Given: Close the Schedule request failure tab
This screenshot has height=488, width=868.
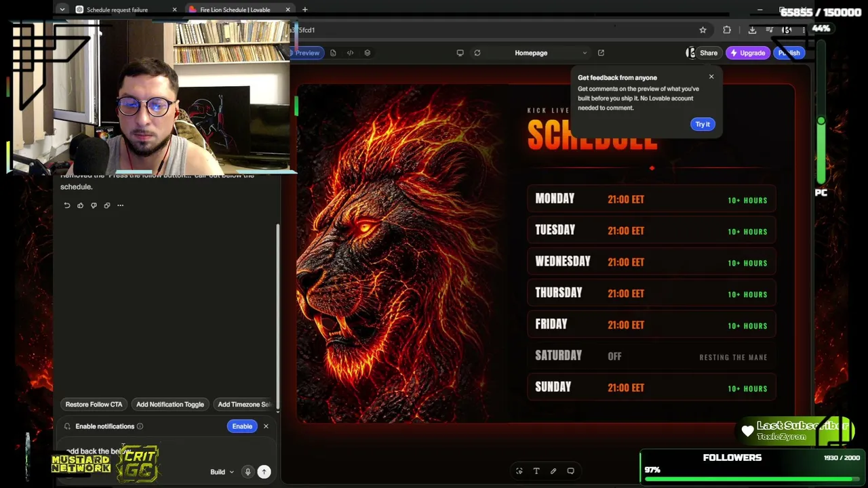Looking at the screenshot, I should 174,9.
